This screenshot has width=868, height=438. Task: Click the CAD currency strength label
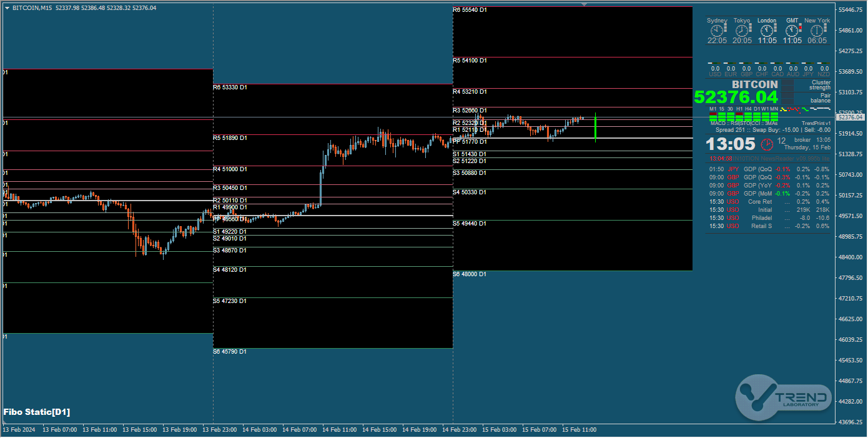click(777, 74)
